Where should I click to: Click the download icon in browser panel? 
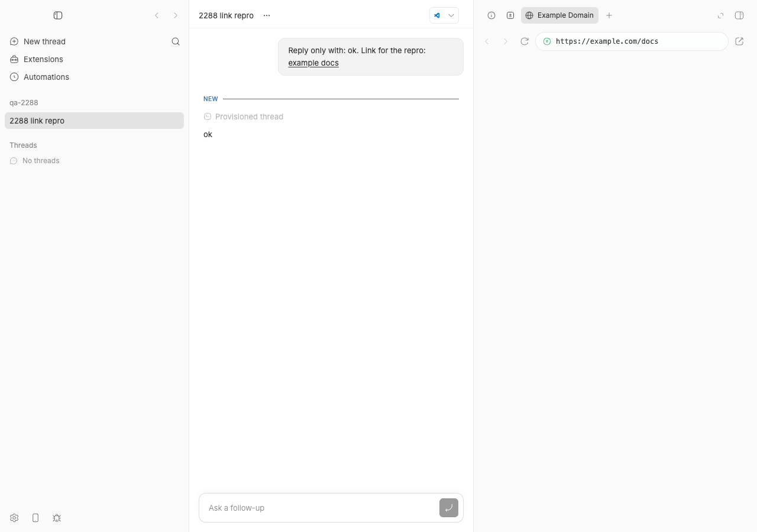510,15
